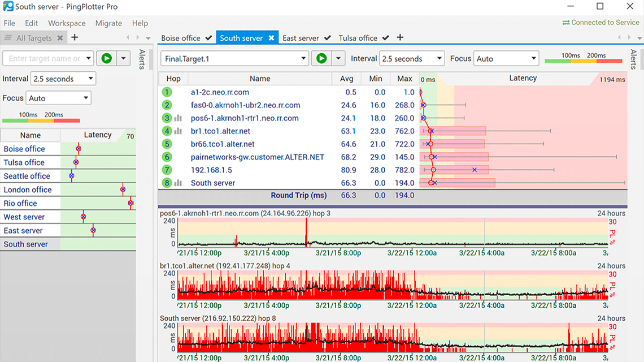Open the Focus dropdown set to Auto
644x362 pixels.
[506, 58]
